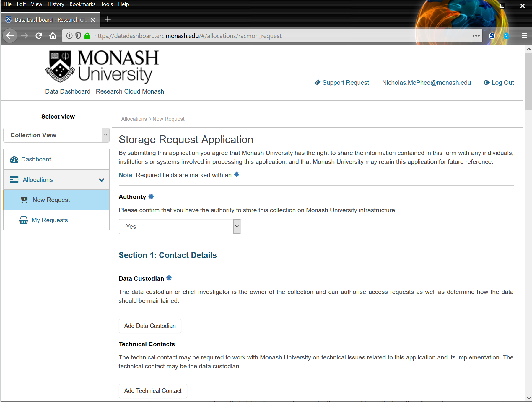Viewport: 532px width, 402px height.
Task: Click the green padlock security icon
Action: 87,36
